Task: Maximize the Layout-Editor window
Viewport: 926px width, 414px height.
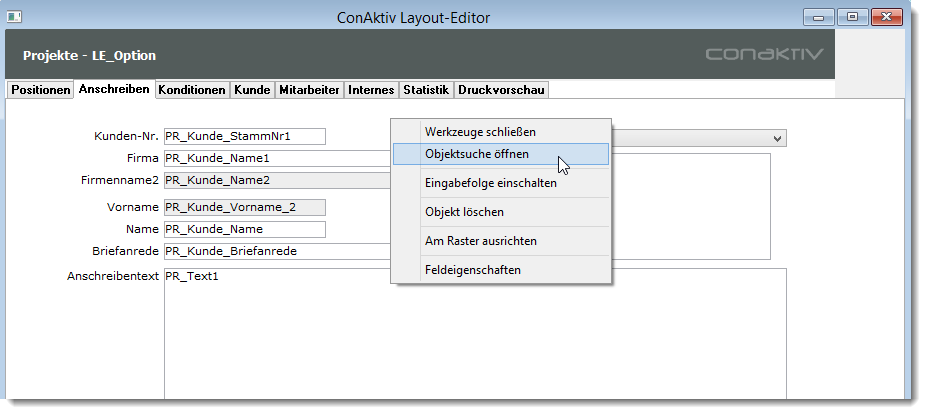Action: click(852, 17)
